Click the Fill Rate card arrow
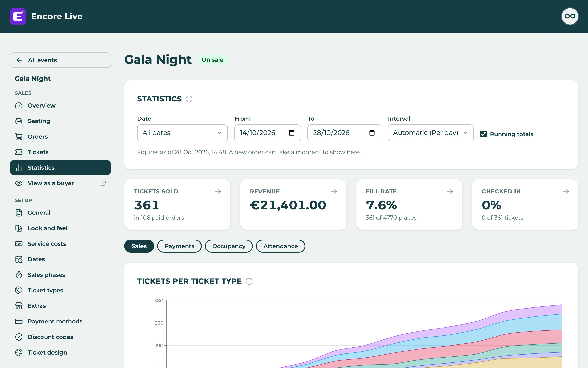The width and height of the screenshot is (588, 368). 450,191
